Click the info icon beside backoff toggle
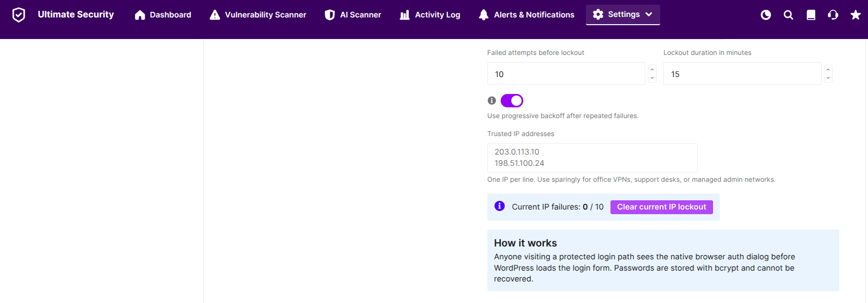868x303 pixels. pyautogui.click(x=492, y=101)
